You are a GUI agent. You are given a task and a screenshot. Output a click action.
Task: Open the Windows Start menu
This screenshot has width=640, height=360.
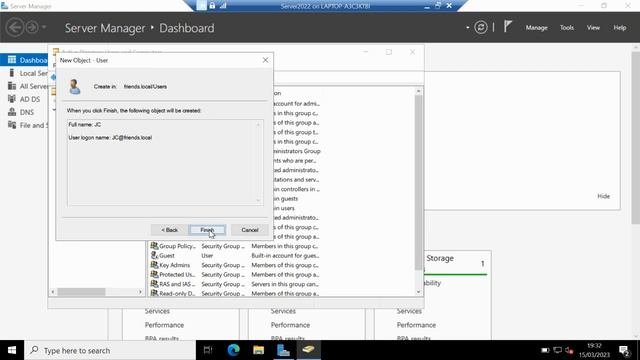click(x=12, y=350)
